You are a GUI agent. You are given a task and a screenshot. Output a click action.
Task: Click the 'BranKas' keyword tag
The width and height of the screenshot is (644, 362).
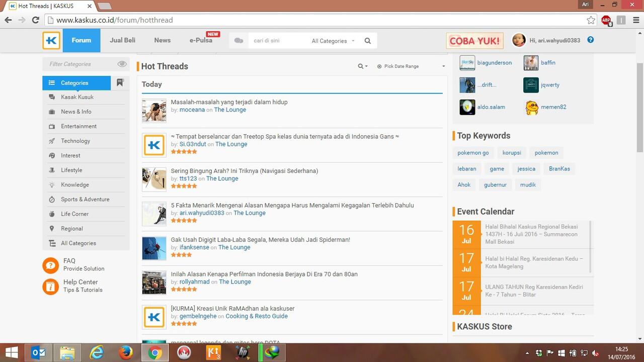pyautogui.click(x=559, y=169)
